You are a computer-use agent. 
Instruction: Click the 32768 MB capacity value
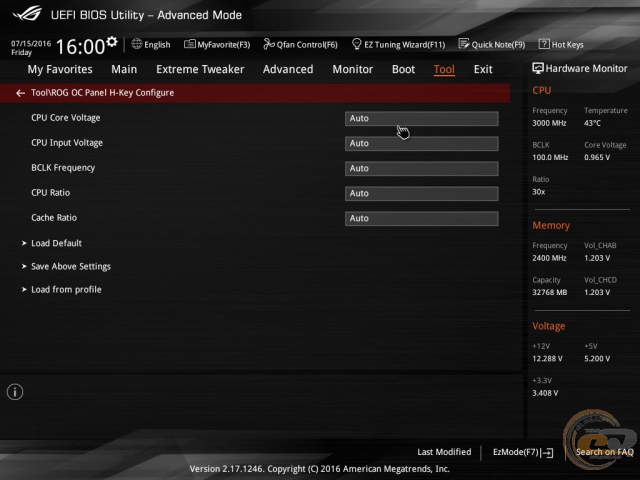click(550, 292)
